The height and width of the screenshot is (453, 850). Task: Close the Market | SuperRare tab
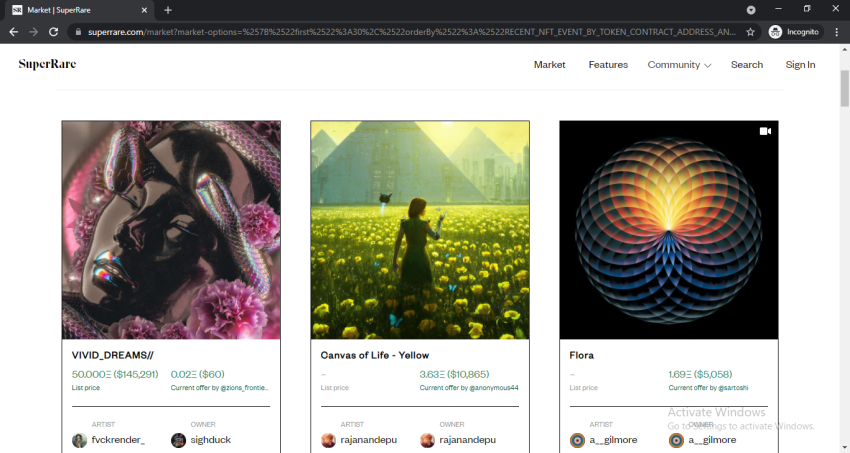coord(144,10)
